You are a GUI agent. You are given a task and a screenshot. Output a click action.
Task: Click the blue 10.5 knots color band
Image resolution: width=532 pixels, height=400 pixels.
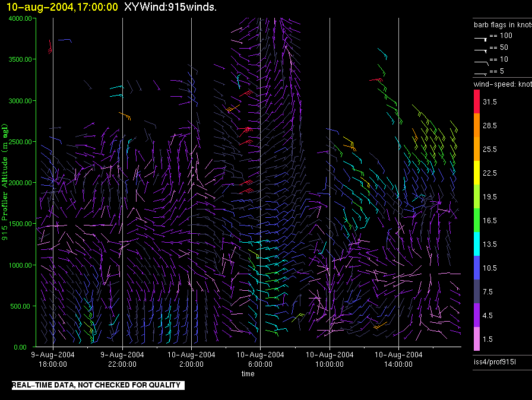(x=477, y=267)
